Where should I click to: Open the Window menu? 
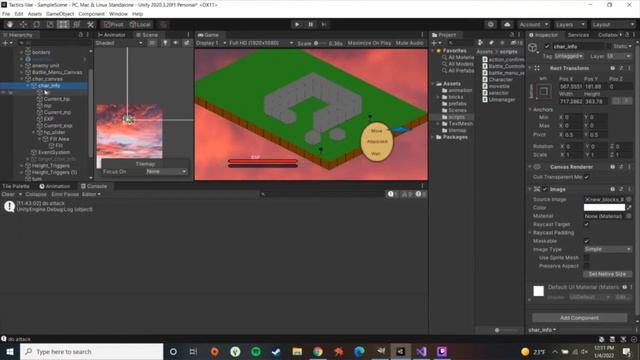pos(118,14)
